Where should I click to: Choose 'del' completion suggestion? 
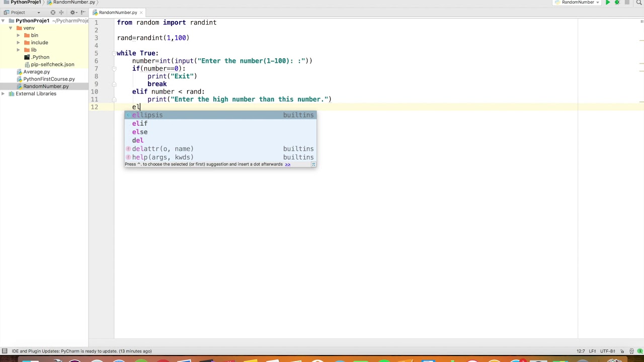tap(220, 140)
